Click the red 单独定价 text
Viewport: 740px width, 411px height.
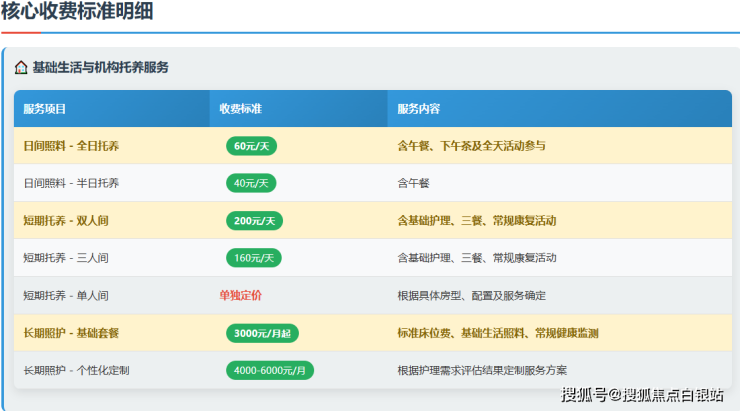(241, 295)
